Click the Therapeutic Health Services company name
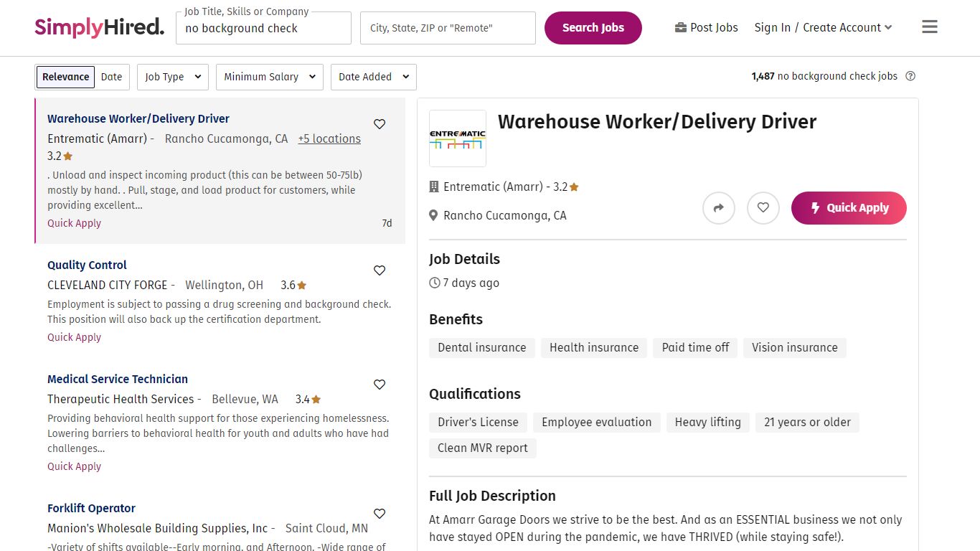The image size is (980, 551). coord(121,399)
